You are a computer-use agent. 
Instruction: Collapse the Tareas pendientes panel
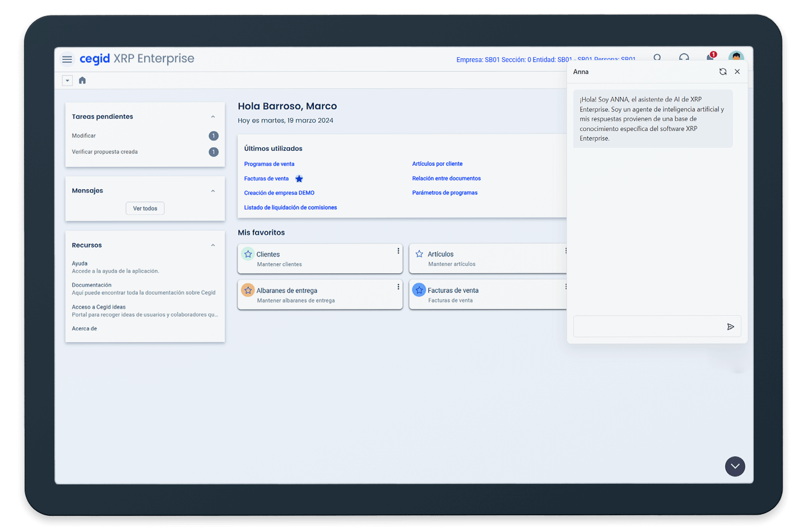[x=213, y=117]
